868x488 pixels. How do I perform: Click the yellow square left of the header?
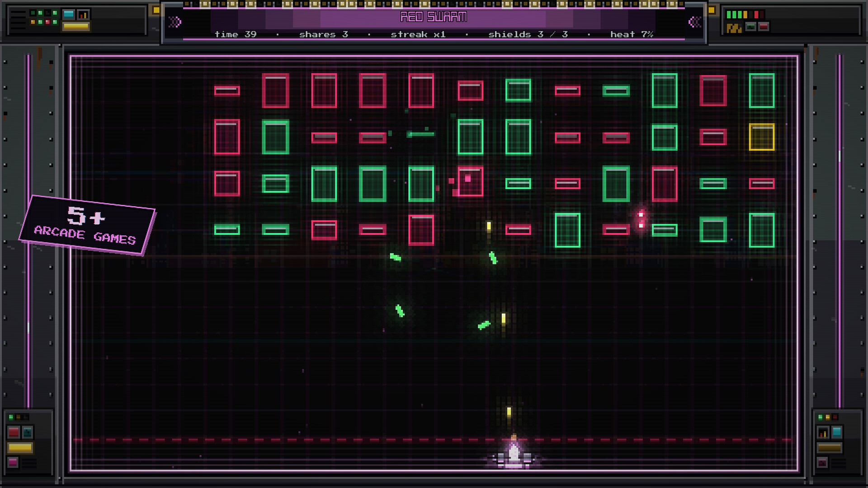156,10
